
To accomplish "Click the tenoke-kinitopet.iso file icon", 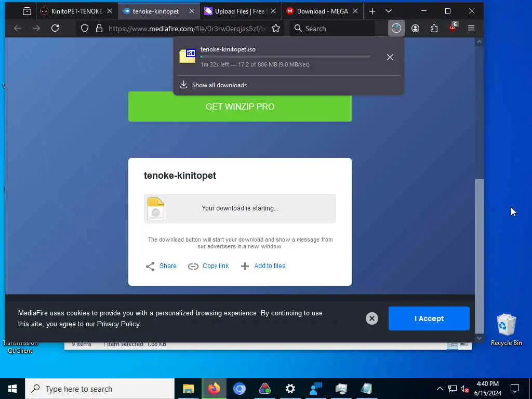I will click(188, 56).
